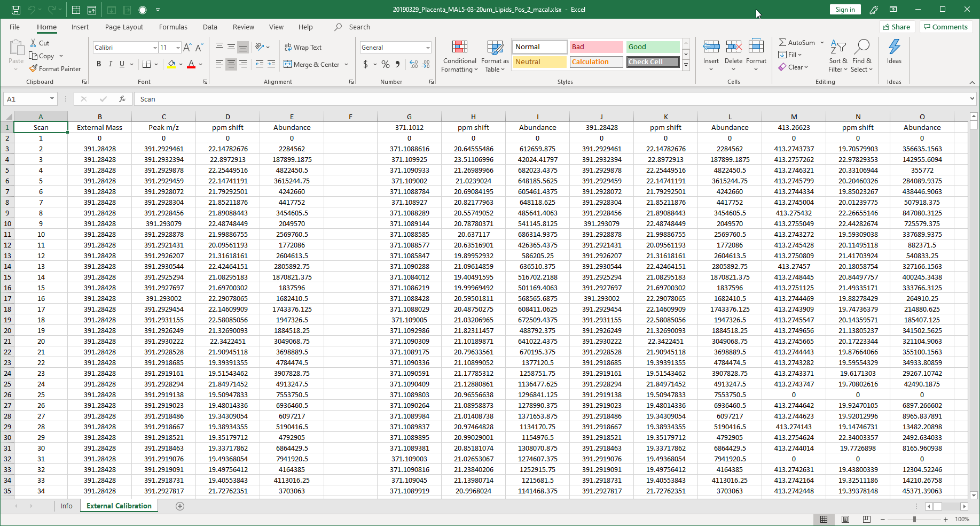Viewport: 980px width, 526px height.
Task: Apply the red font color
Action: 191,64
